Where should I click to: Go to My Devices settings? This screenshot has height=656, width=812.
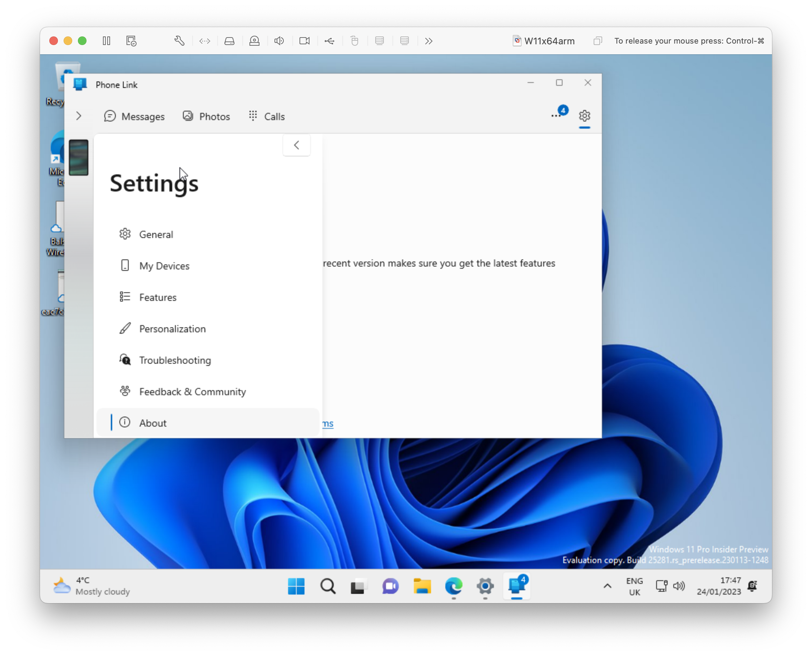[x=164, y=266]
